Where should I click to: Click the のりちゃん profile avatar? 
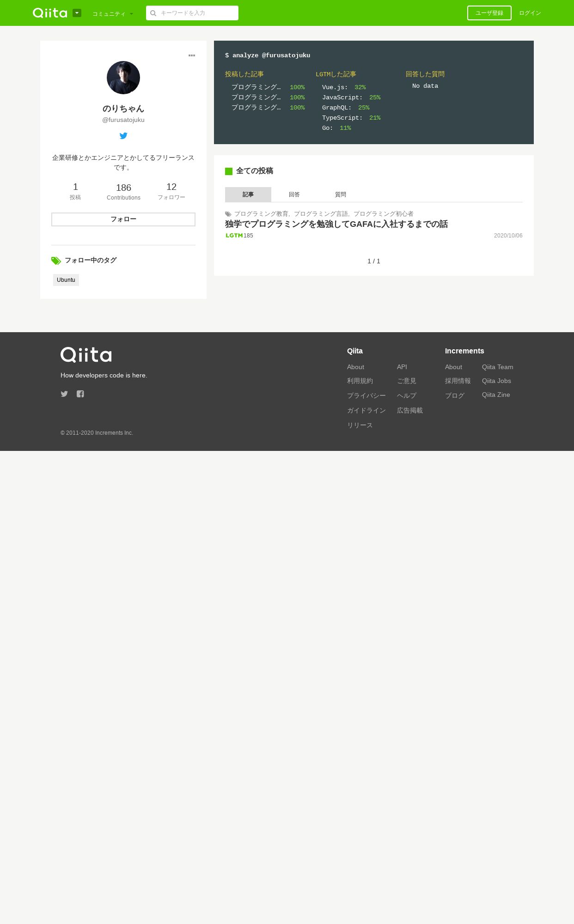[x=123, y=78]
